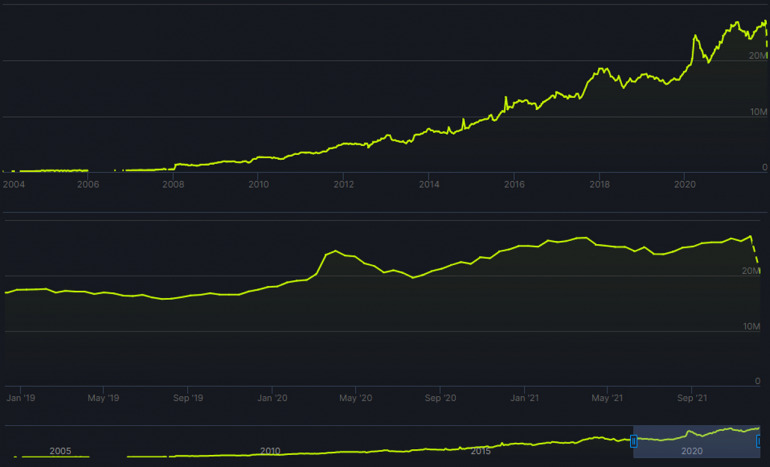Click the highlighted selection window in the navigator
The height and width of the screenshot is (467, 770).
click(696, 441)
